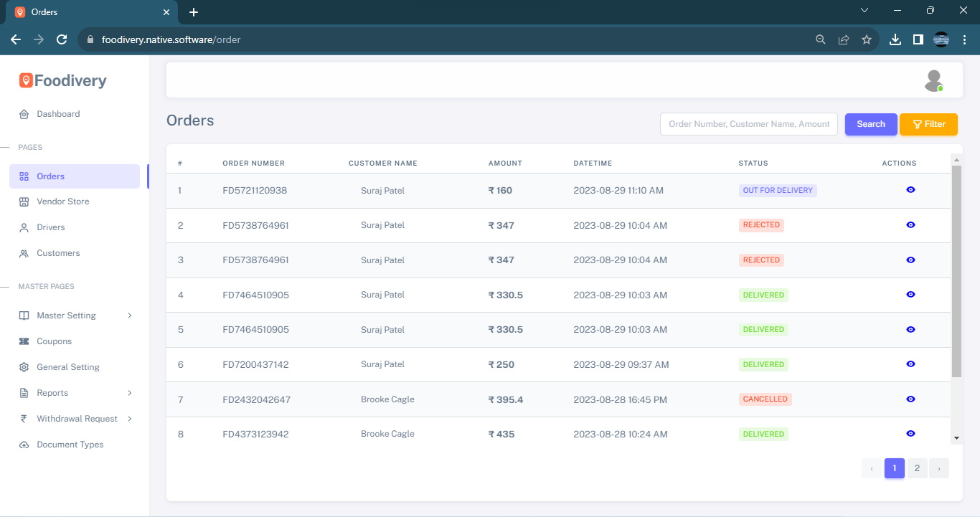Screen dimensions: 980x517
Task: Click the zoom magnifier icon in address bar
Action: click(x=821, y=39)
